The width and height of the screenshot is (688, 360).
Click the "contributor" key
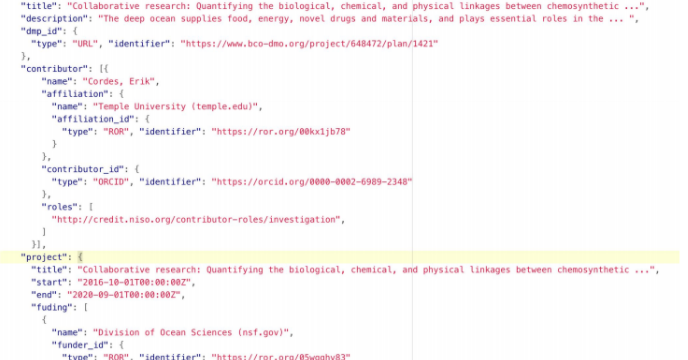coord(54,69)
